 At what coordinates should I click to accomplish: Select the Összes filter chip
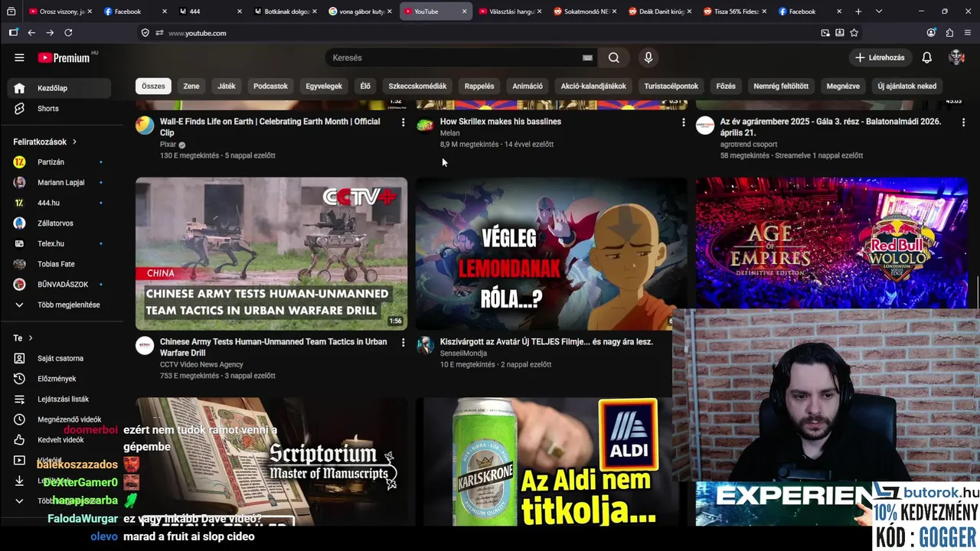pos(153,86)
